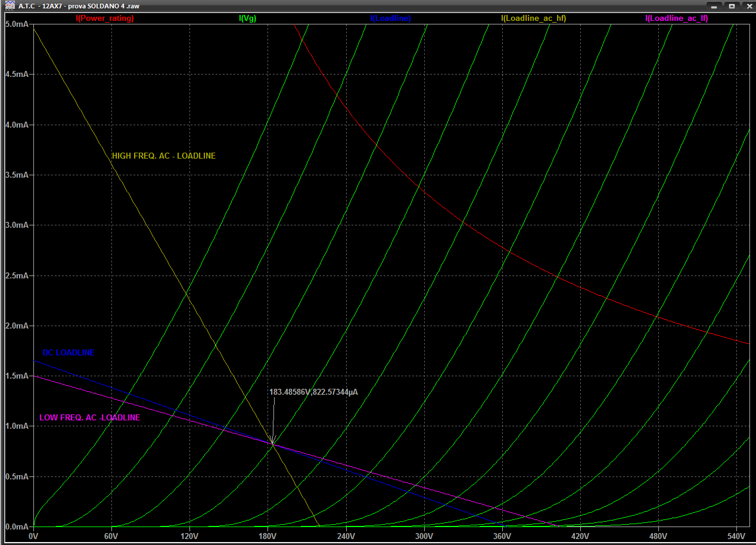Click the green I(Vg) trace label
This screenshot has height=545, width=756.
click(247, 18)
